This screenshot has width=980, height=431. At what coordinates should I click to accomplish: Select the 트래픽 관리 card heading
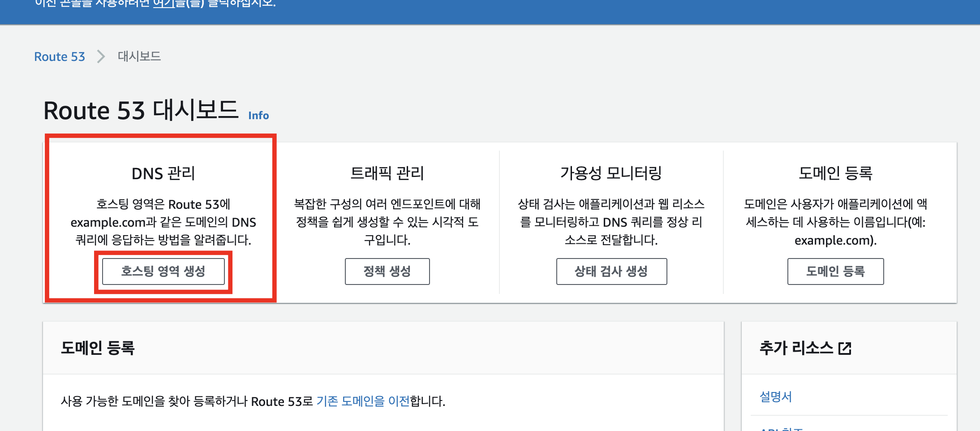(x=387, y=173)
